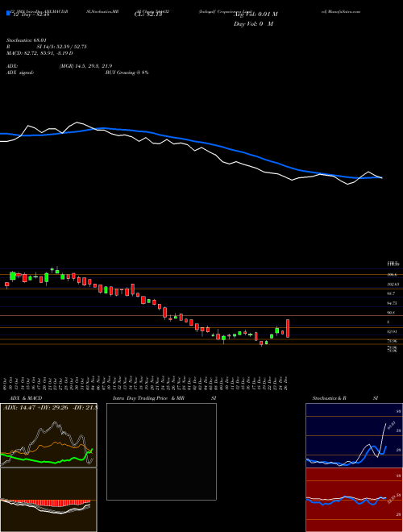Select the '12 Day = 82.48' label

31,15
